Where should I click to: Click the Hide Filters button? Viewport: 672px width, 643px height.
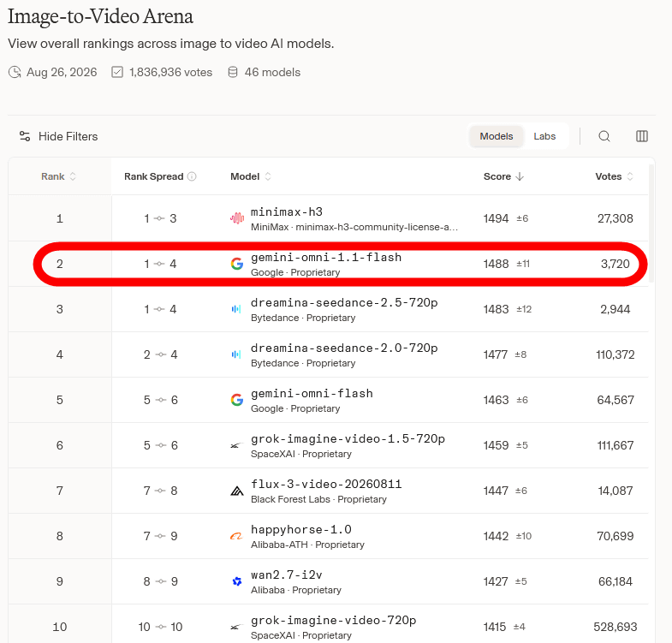tap(59, 136)
